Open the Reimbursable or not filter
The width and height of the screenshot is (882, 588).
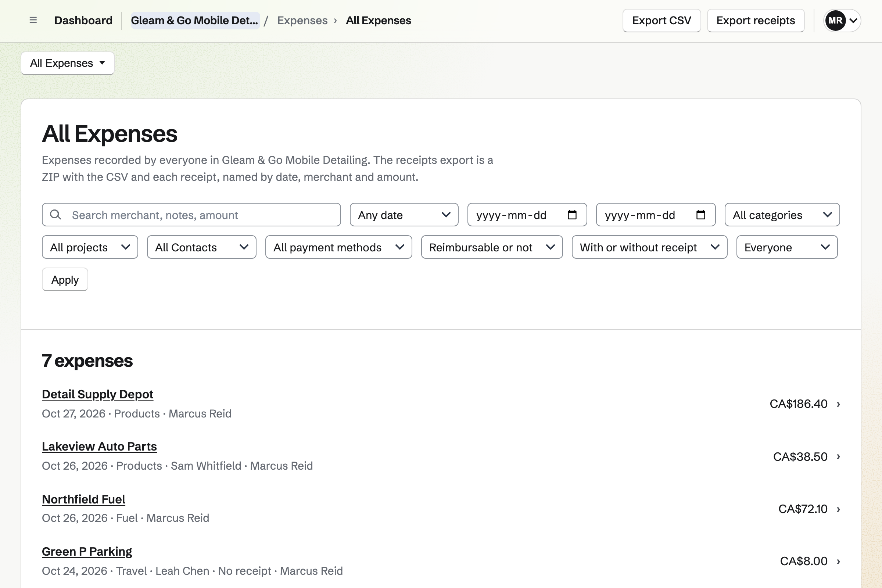point(492,247)
